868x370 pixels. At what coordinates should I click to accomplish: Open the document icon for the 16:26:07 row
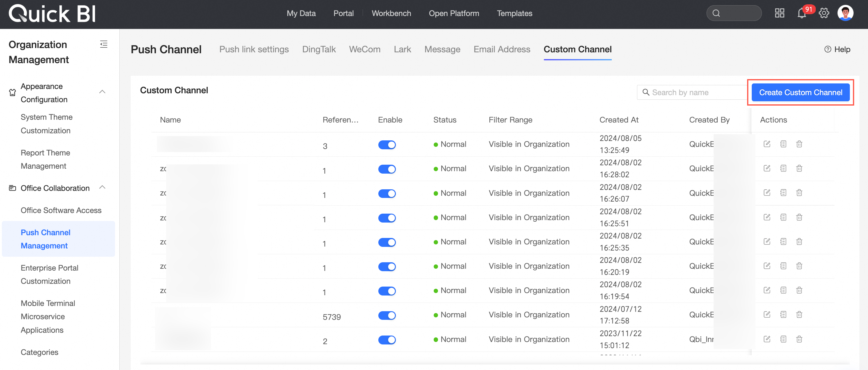[783, 193]
